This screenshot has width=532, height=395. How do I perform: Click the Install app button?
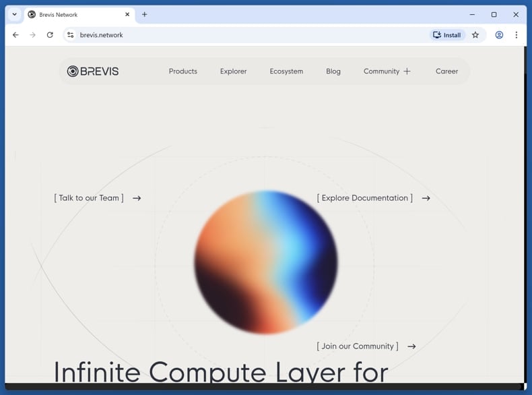pyautogui.click(x=447, y=35)
